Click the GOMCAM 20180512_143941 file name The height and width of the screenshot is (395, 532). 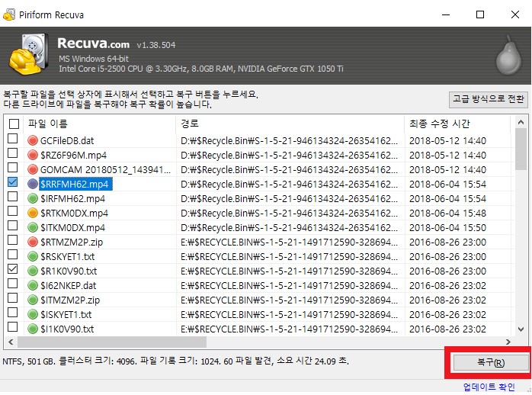(x=105, y=170)
